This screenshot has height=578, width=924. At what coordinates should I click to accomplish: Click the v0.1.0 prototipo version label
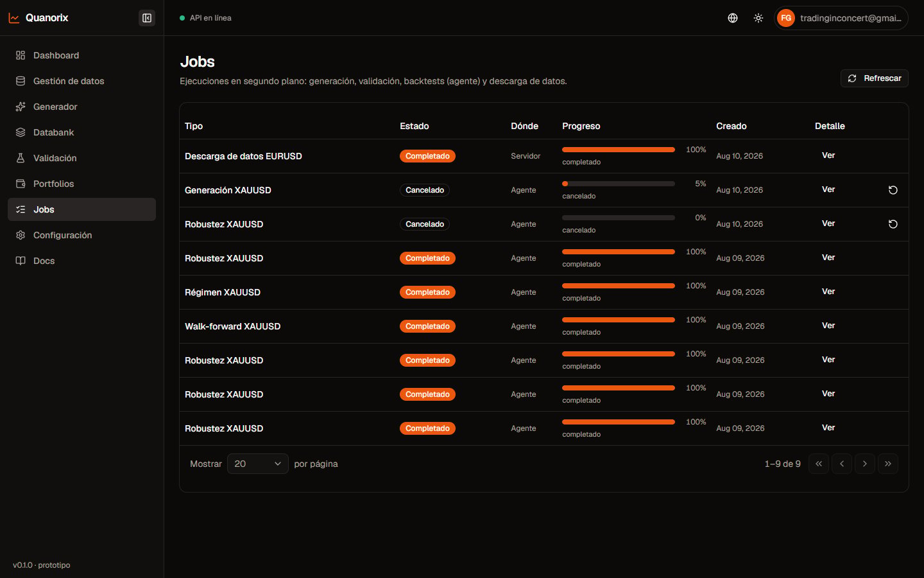pyautogui.click(x=42, y=565)
